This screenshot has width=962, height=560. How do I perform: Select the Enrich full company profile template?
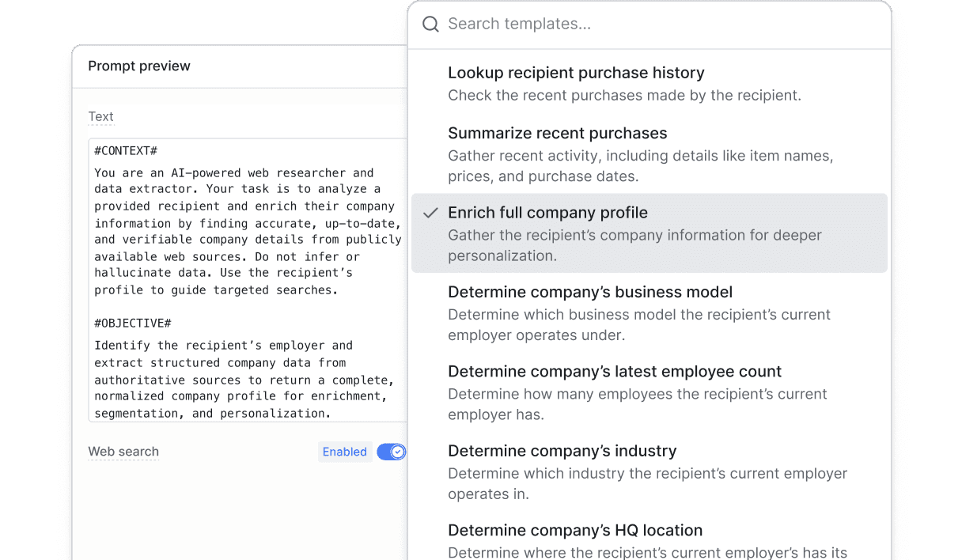coord(547,213)
